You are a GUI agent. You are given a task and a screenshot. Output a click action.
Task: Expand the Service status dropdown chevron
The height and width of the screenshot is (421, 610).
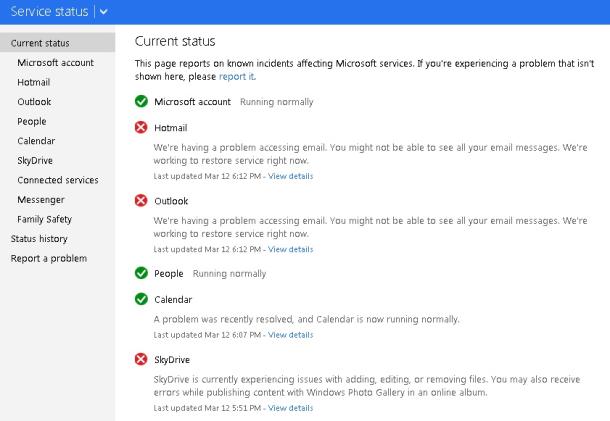103,12
